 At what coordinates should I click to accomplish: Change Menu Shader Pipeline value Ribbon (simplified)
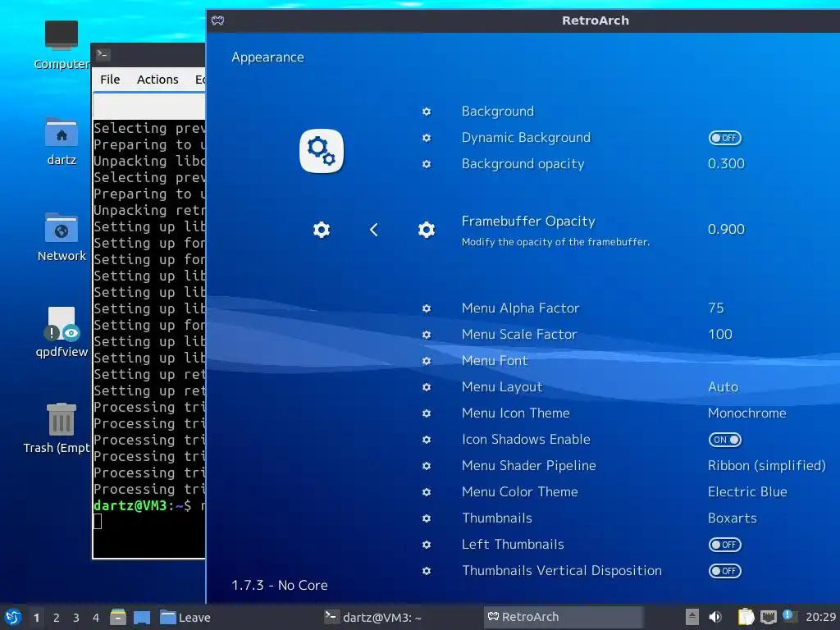pyautogui.click(x=767, y=466)
